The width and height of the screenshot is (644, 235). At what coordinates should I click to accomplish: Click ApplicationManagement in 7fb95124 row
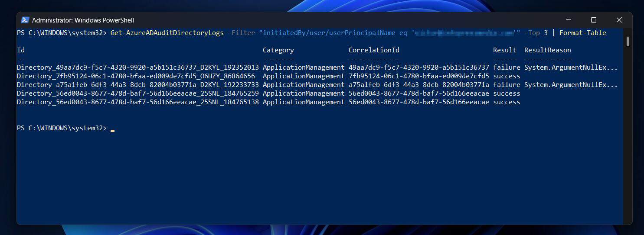pos(304,76)
